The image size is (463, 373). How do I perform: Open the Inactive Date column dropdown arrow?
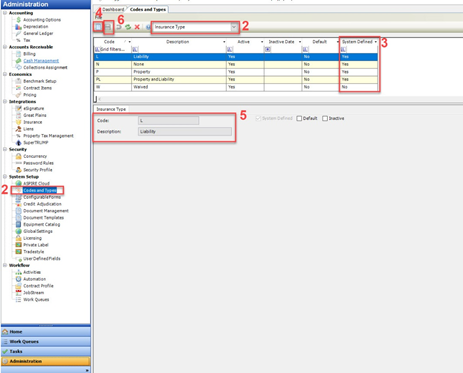[x=300, y=42]
